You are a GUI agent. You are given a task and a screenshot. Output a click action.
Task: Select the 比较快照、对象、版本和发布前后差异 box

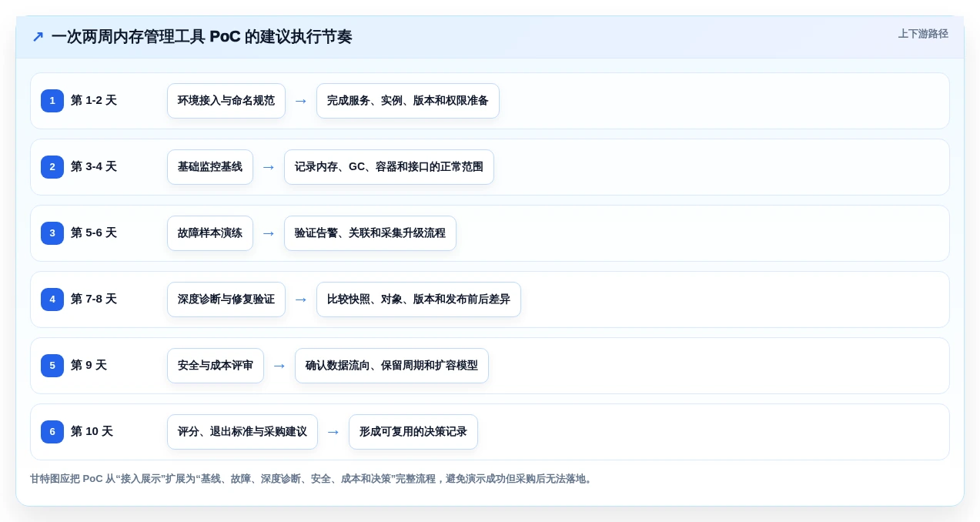(x=419, y=299)
